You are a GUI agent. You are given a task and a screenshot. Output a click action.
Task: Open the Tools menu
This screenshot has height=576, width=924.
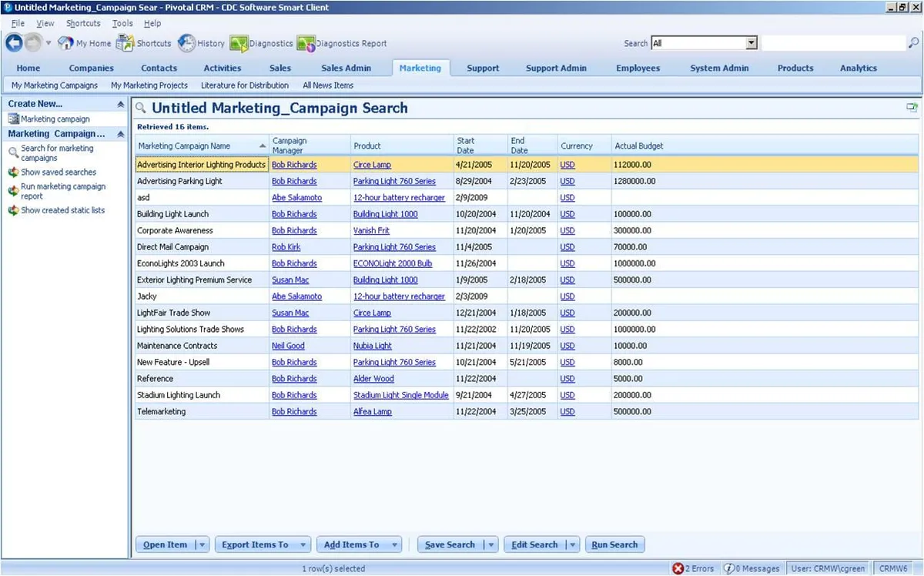point(122,24)
